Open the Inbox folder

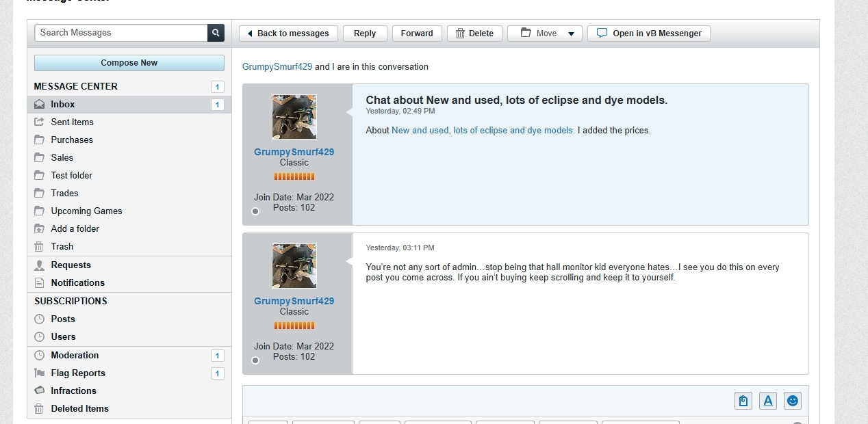coord(129,105)
